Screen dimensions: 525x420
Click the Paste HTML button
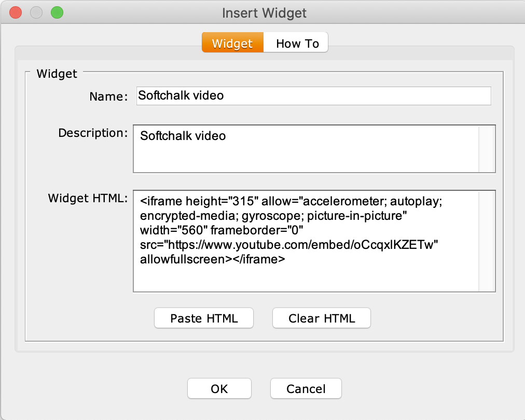204,318
